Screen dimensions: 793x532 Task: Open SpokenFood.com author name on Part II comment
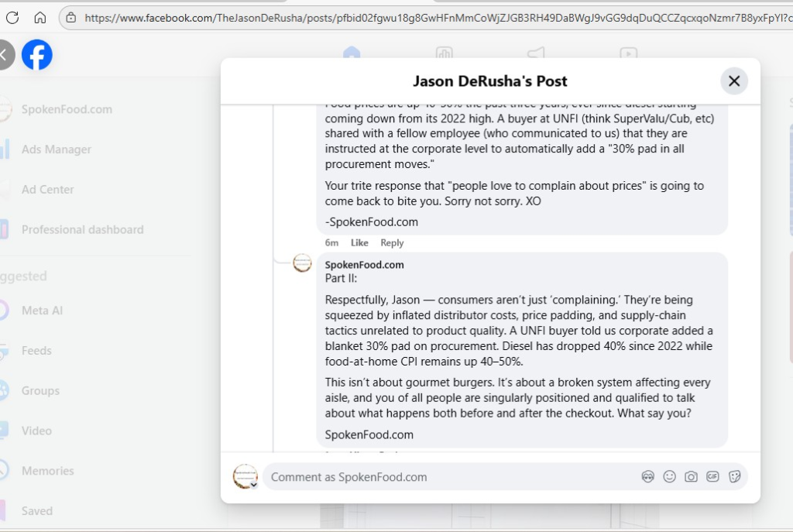pyautogui.click(x=364, y=265)
